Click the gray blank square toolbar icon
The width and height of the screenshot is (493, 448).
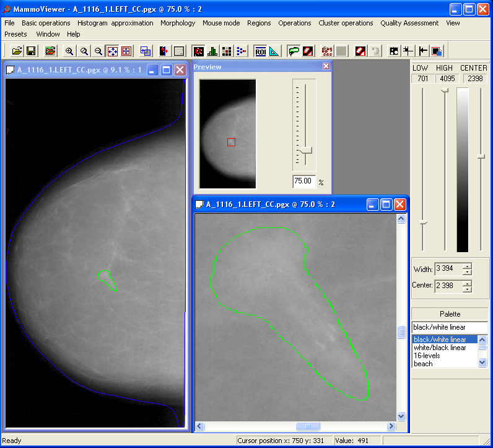(341, 51)
